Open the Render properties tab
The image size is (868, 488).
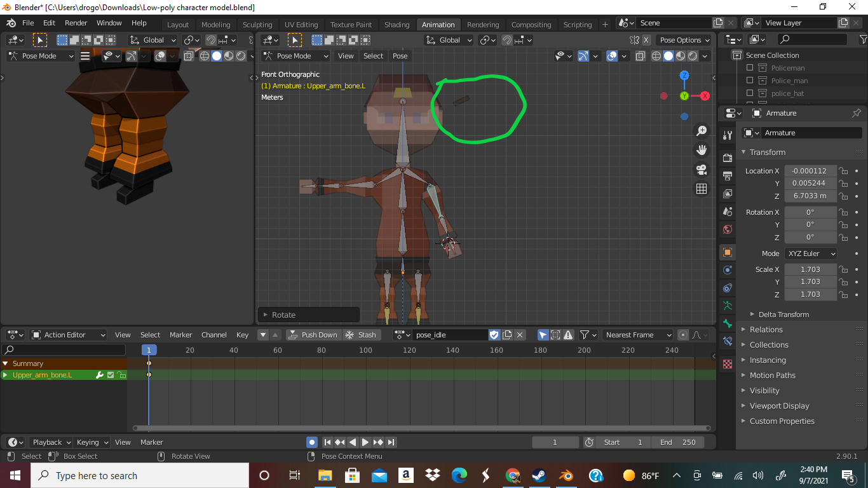(x=728, y=158)
